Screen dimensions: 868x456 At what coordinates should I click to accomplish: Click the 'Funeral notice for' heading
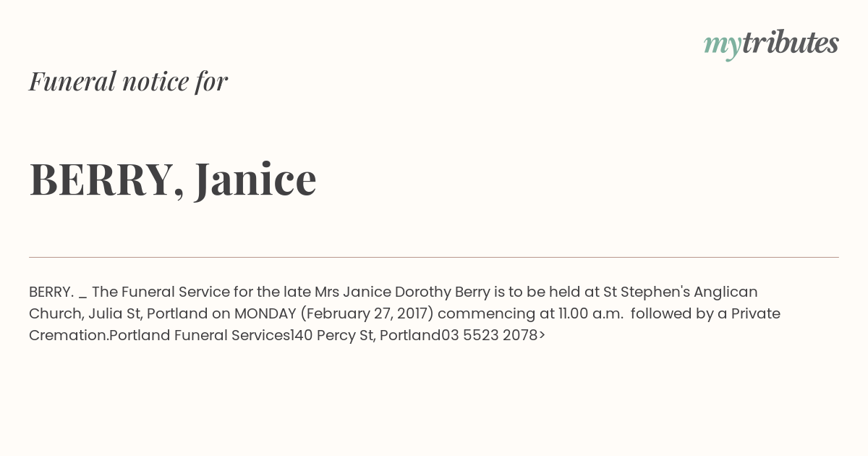(128, 81)
